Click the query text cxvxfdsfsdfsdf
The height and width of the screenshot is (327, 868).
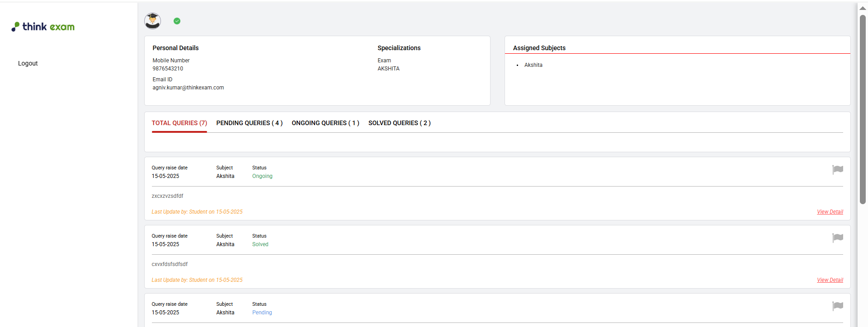pyautogui.click(x=170, y=264)
